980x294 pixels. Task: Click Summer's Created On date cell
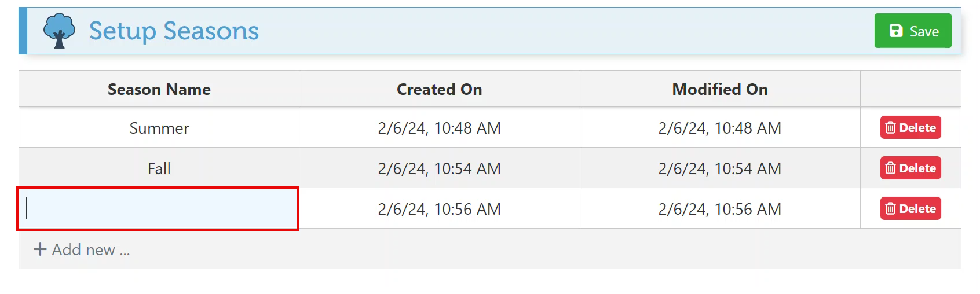point(439,128)
